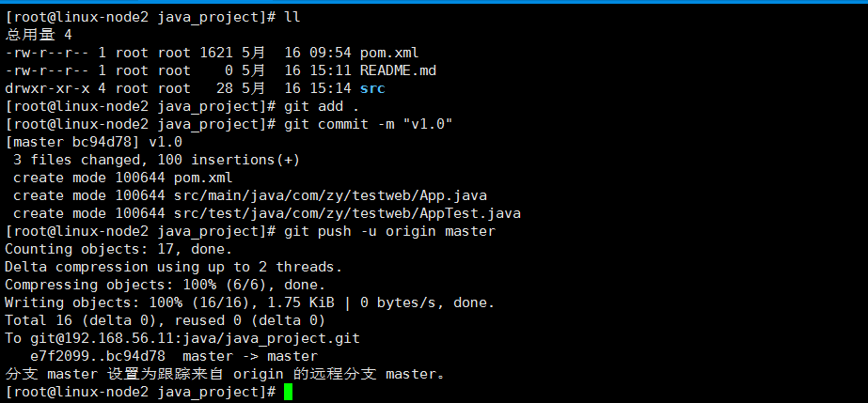Image resolution: width=868 pixels, height=403 pixels.
Task: Click the git@192.168.56.11 remote repository URL
Action: point(195,338)
